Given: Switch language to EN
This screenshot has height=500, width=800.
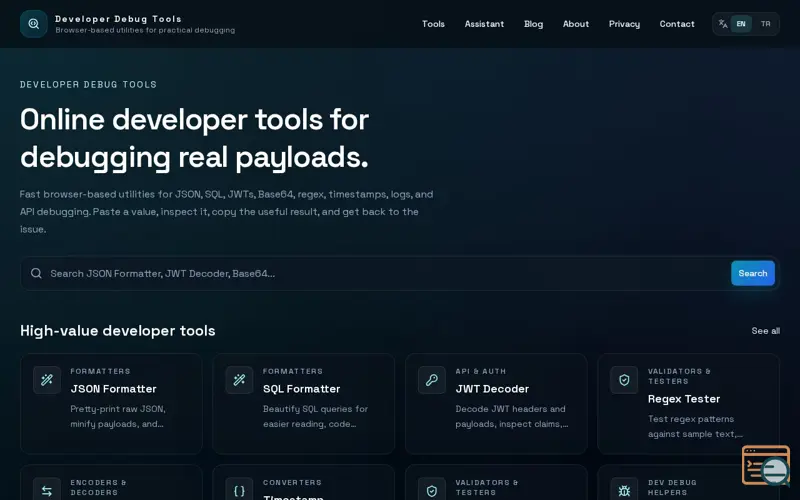Looking at the screenshot, I should (741, 24).
